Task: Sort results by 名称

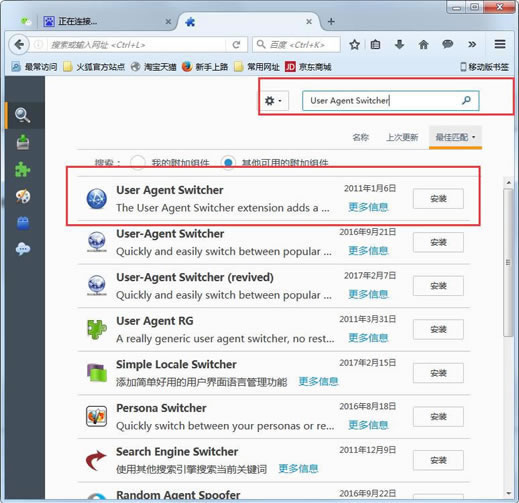Action: coord(361,137)
